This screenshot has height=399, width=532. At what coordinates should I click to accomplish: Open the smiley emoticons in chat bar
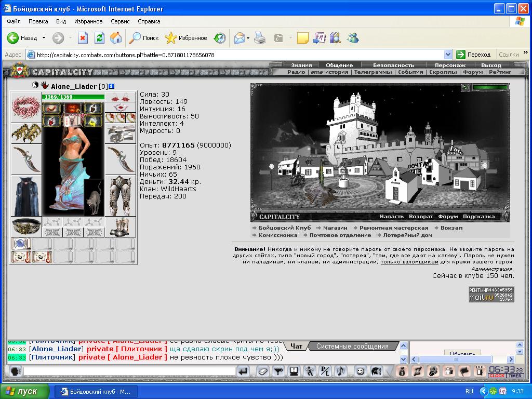tap(360, 371)
